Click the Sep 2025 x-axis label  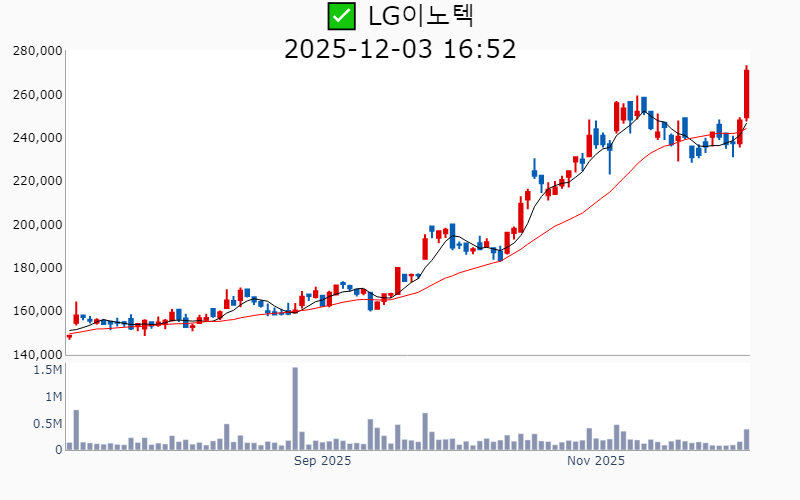[x=322, y=461]
